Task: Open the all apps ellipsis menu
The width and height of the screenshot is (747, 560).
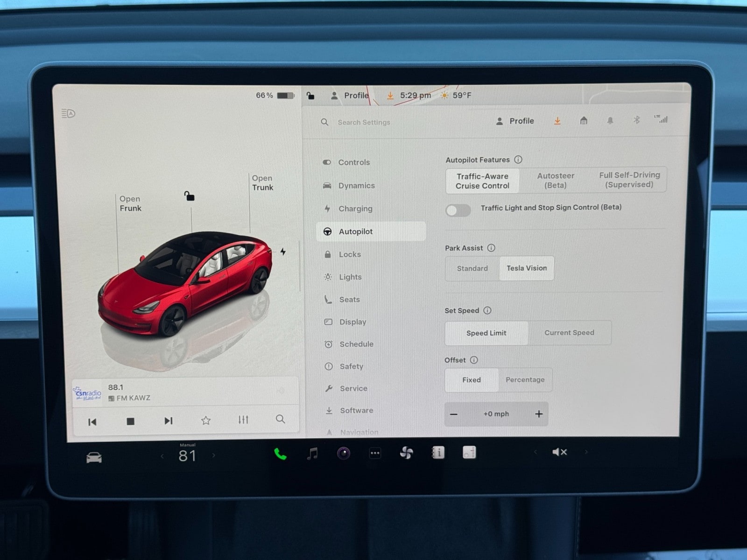Action: click(x=375, y=453)
